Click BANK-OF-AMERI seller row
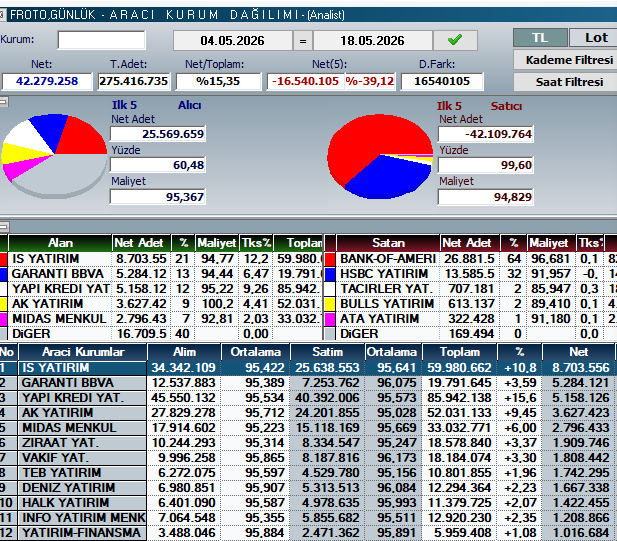Screen dimensions: 617x541 click(x=471, y=259)
